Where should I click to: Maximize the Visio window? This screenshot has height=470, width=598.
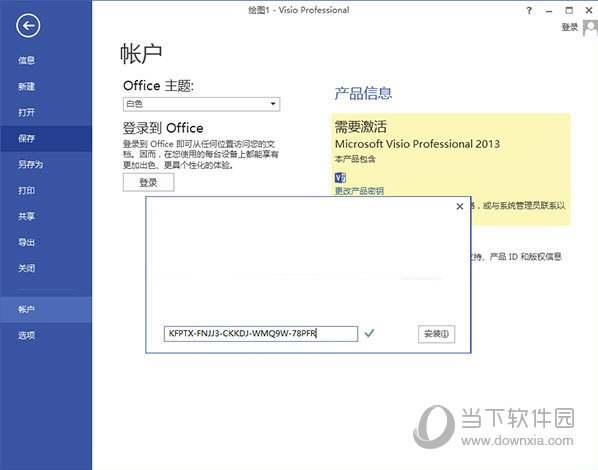coord(569,11)
